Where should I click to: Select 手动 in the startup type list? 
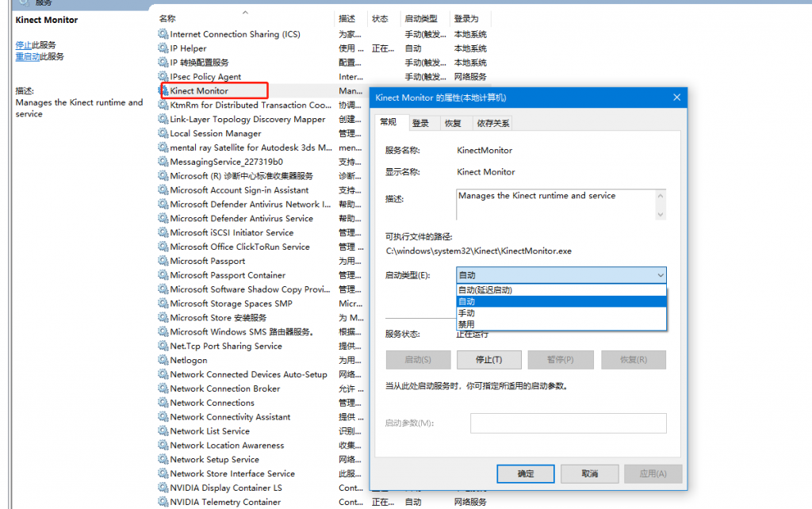(561, 313)
